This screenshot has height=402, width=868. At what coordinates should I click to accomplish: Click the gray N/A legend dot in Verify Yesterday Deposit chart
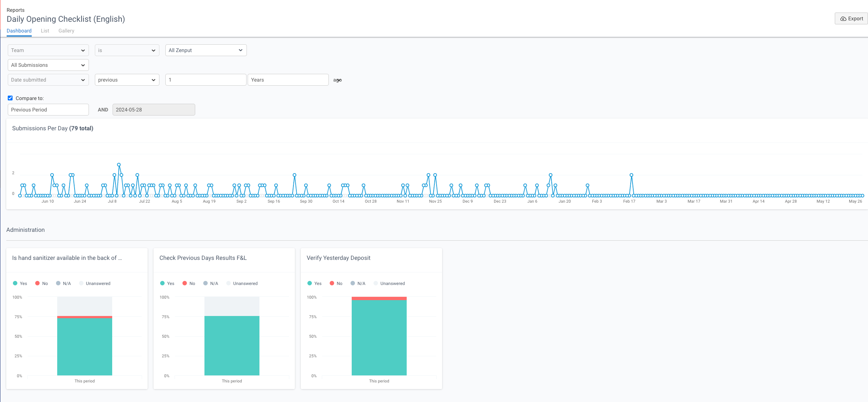tap(352, 283)
